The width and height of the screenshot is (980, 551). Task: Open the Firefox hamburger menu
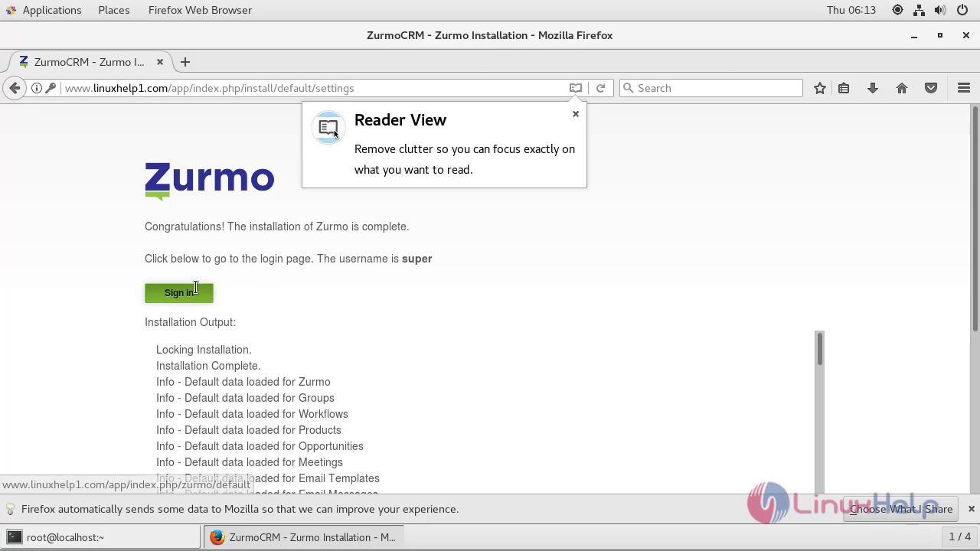tap(964, 88)
